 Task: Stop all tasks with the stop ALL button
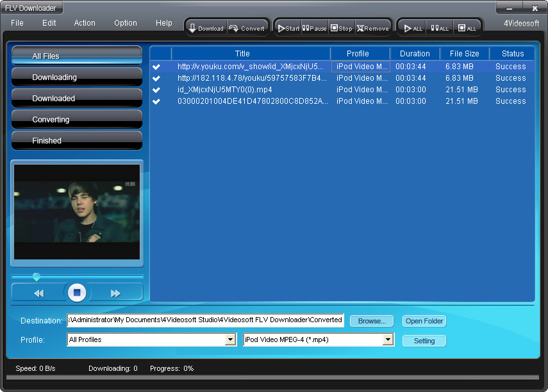point(467,28)
